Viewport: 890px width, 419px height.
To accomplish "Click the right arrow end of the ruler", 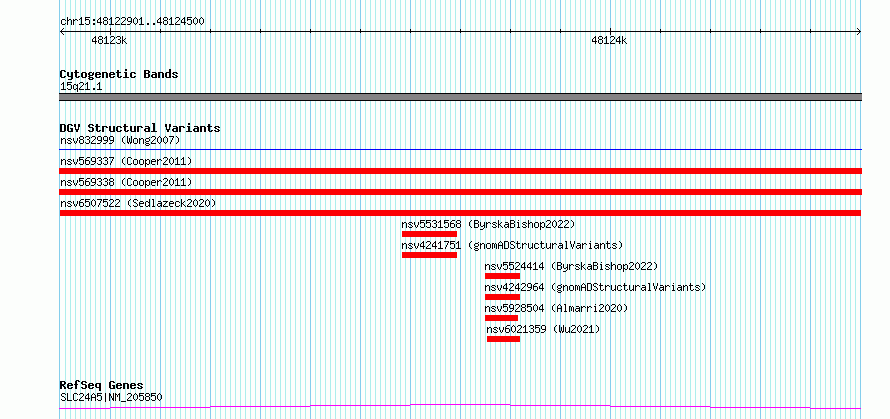I will click(x=859, y=32).
